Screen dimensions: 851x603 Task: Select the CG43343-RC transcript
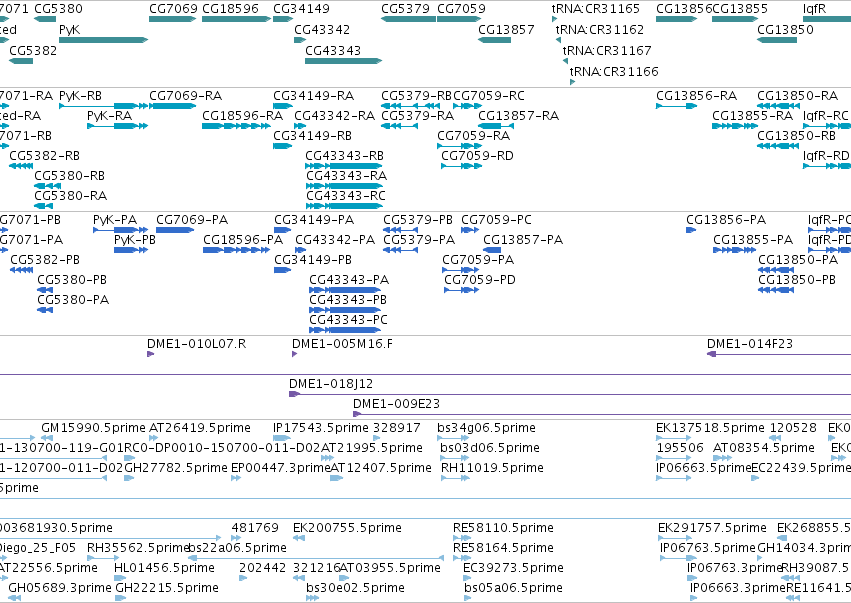point(344,206)
